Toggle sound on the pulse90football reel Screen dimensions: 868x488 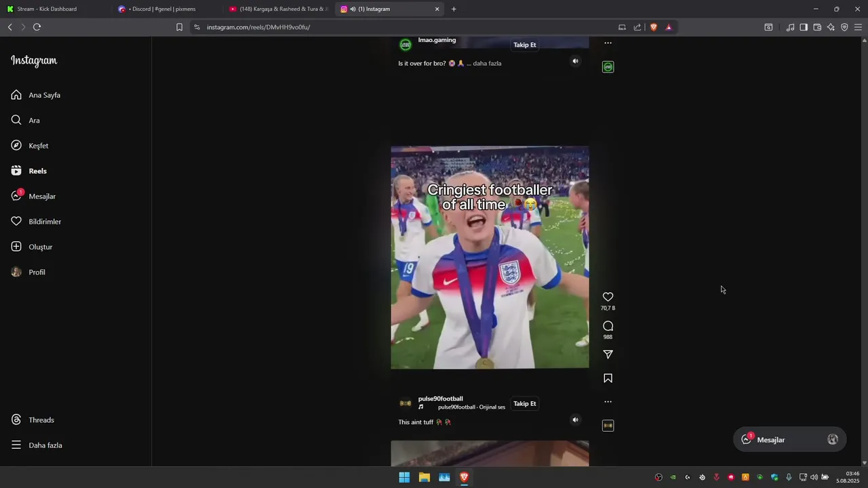575,420
